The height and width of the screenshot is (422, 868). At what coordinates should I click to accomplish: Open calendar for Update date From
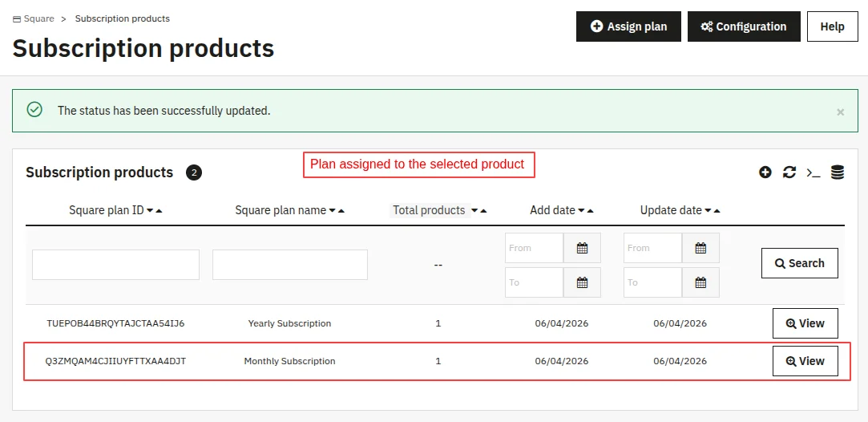coord(700,248)
